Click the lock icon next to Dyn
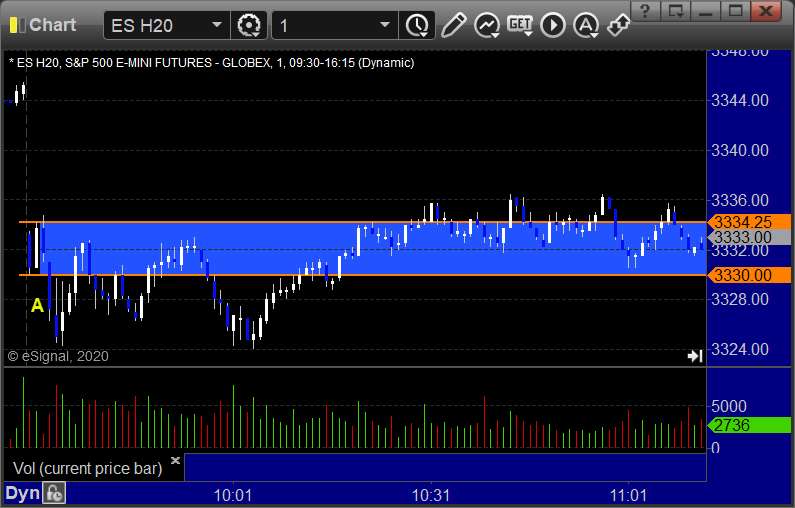The image size is (795, 508). (54, 493)
